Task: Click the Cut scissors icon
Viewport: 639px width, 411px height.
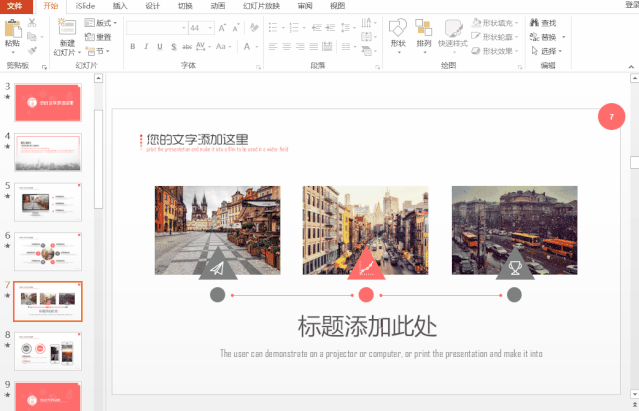Action: click(x=33, y=22)
